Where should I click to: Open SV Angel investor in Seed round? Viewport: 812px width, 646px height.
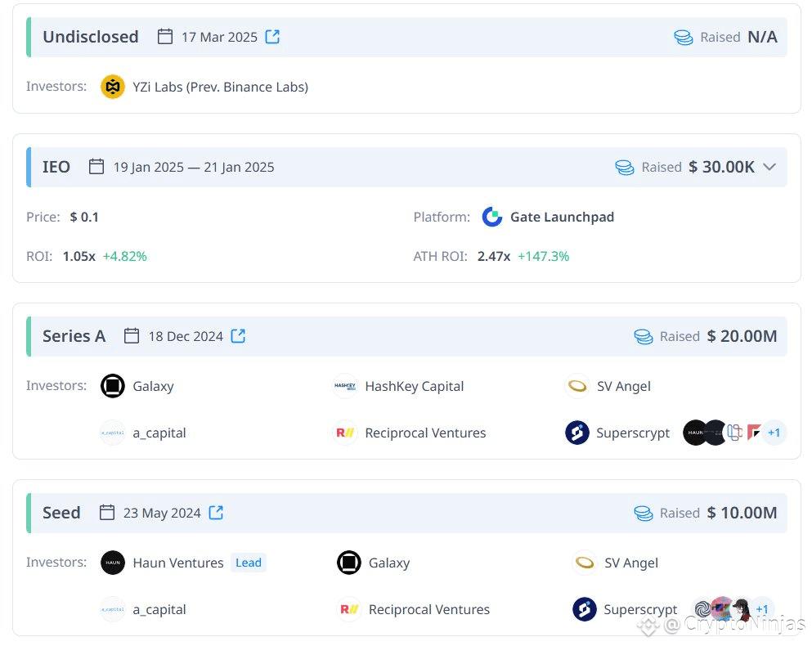[631, 563]
